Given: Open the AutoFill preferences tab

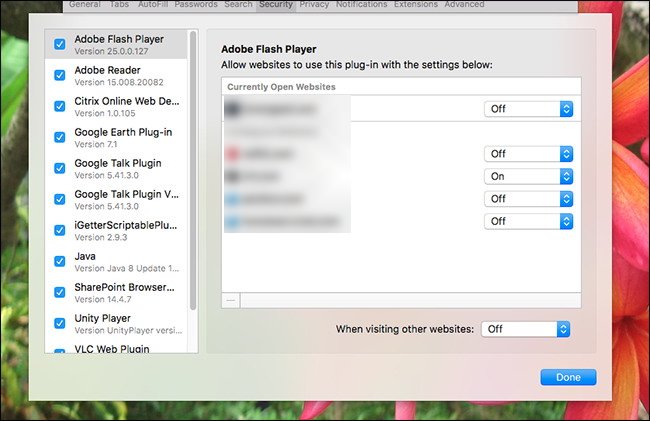Looking at the screenshot, I should (x=153, y=5).
